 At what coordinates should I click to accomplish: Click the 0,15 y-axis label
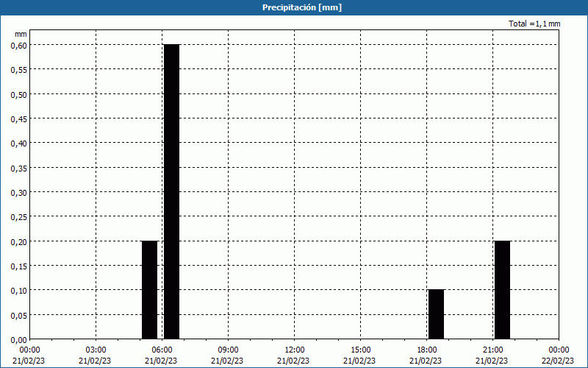pyautogui.click(x=19, y=266)
